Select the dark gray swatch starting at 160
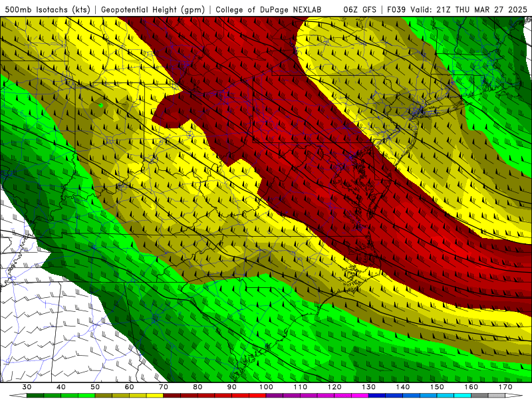Screen dimensions: 532x399 point(479,396)
